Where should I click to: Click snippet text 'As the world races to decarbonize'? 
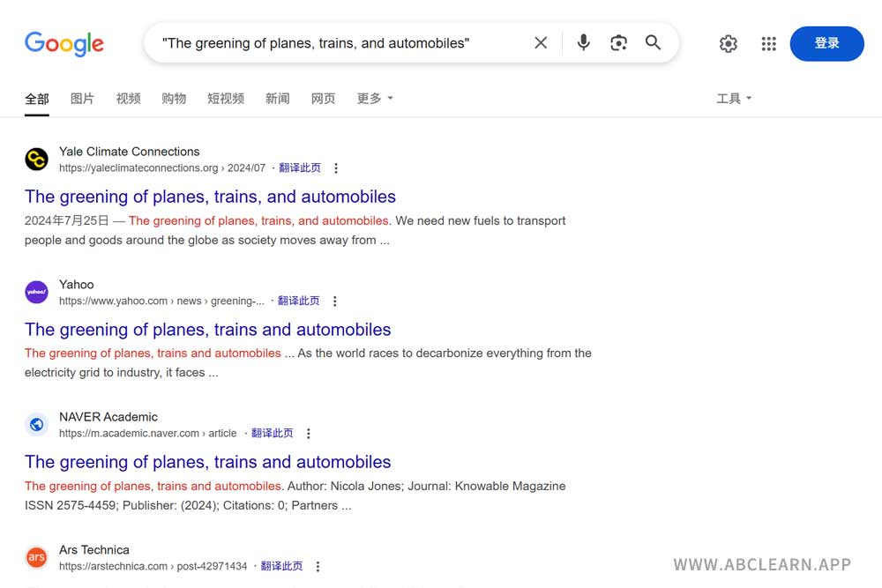point(391,354)
